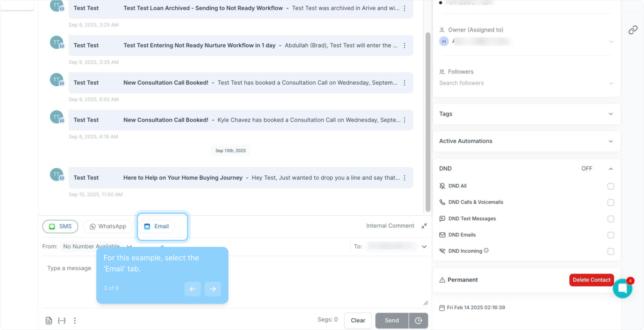
Task: Expand Active Automations panel
Action: [x=610, y=141]
